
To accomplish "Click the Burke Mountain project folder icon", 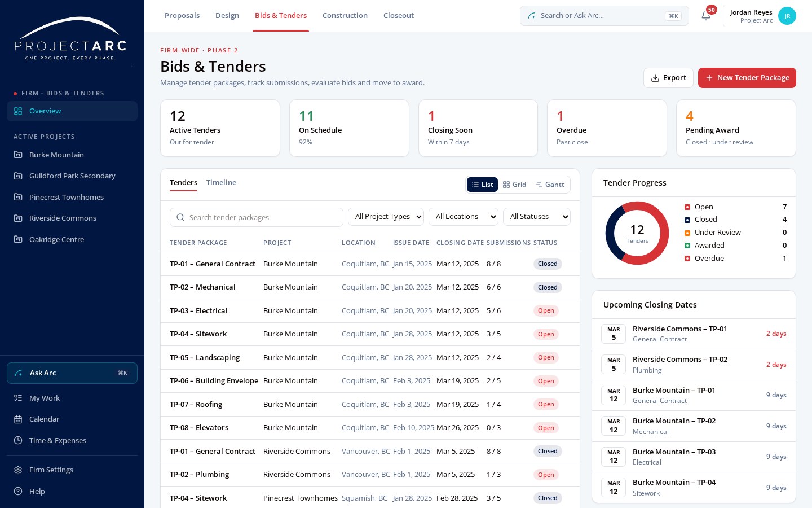I will (18, 155).
